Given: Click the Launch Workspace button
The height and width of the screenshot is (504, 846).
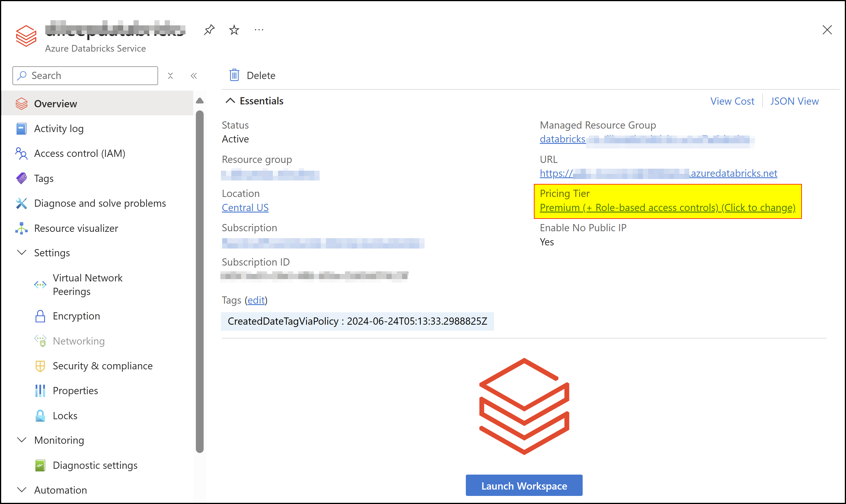Looking at the screenshot, I should point(524,486).
